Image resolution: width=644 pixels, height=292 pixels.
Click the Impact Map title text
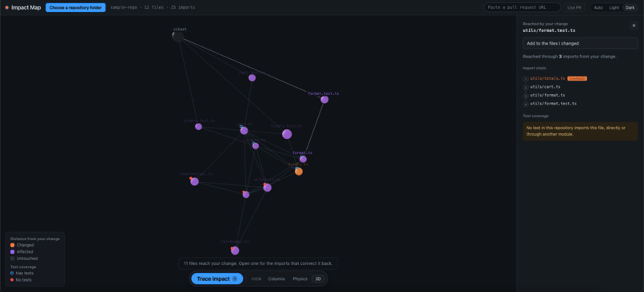[x=26, y=7]
